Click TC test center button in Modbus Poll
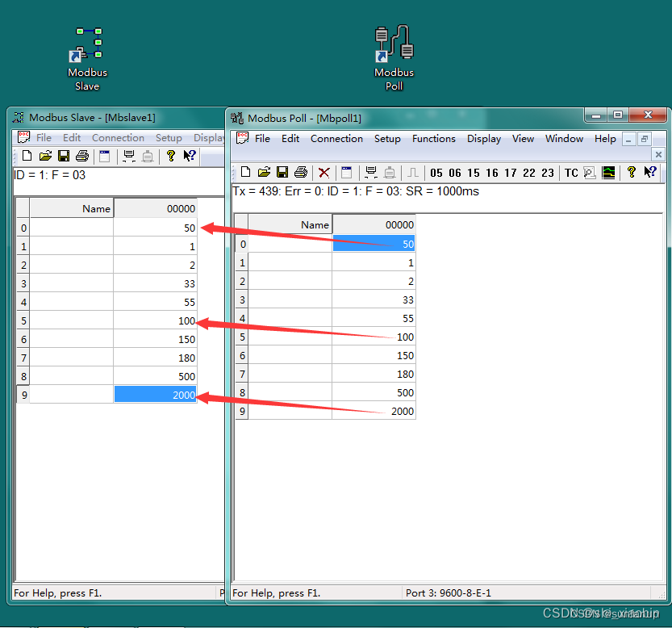 point(571,173)
